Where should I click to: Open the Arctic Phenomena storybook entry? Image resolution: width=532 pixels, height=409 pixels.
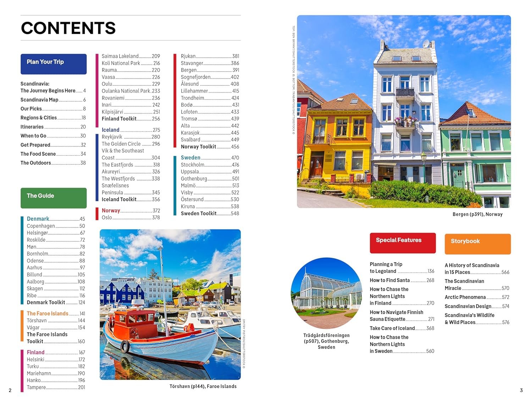pos(465,297)
